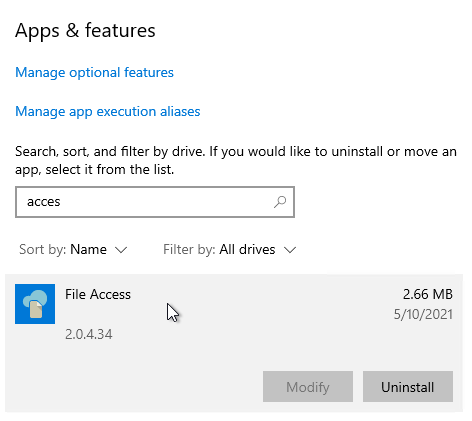Click the 'Sort by:' label text

(x=43, y=249)
